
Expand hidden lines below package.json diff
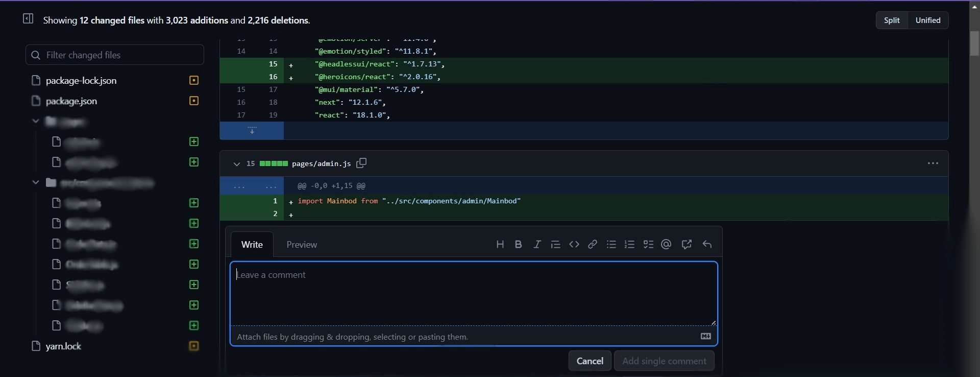click(252, 130)
